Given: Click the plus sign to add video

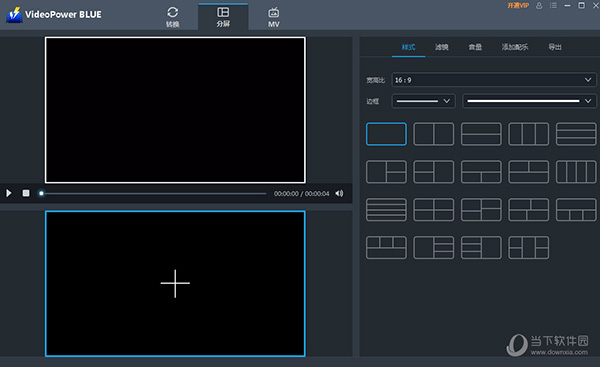Looking at the screenshot, I should click(x=175, y=284).
